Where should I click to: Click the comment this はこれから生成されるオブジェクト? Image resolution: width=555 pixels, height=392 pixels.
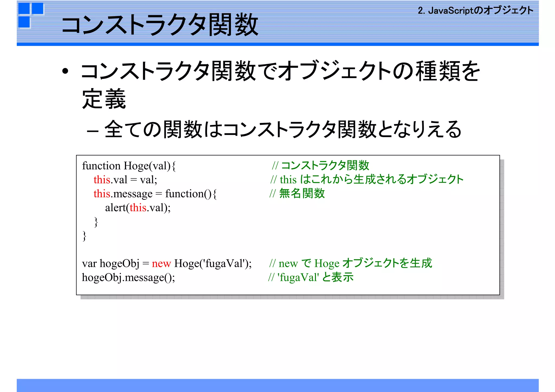372,179
